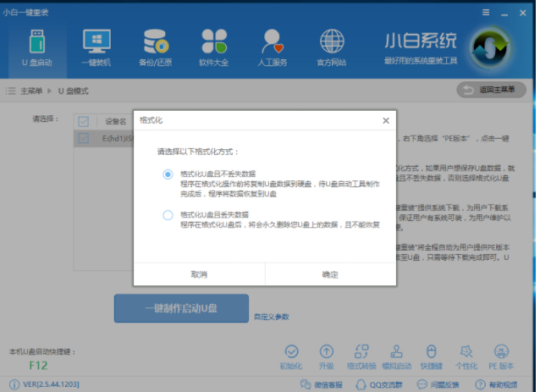Image resolution: width=540 pixels, height=392 pixels.
Task: Select '格式化U盘且丢失数据' radio option
Action: 168,215
